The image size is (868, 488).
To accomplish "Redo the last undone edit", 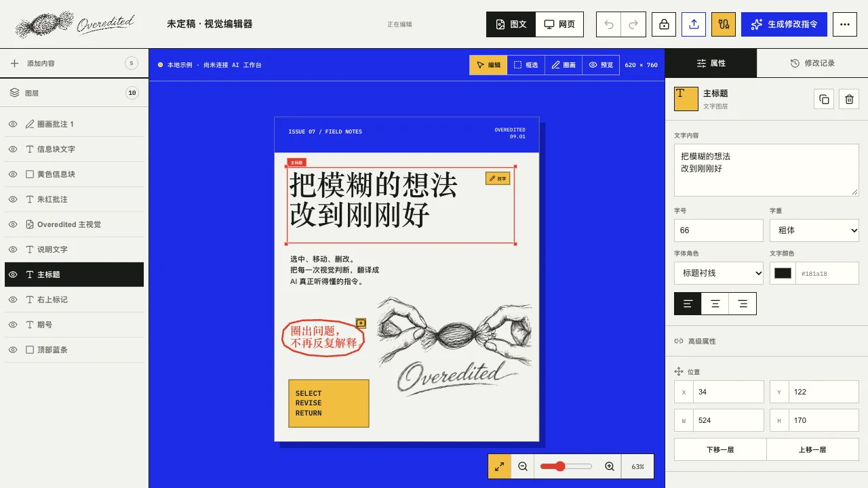I will (x=633, y=24).
